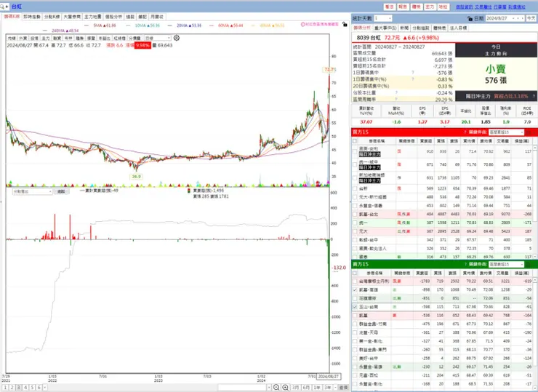Open the 個股分析 tab
Screen dimensions: 538x392
(113, 17)
